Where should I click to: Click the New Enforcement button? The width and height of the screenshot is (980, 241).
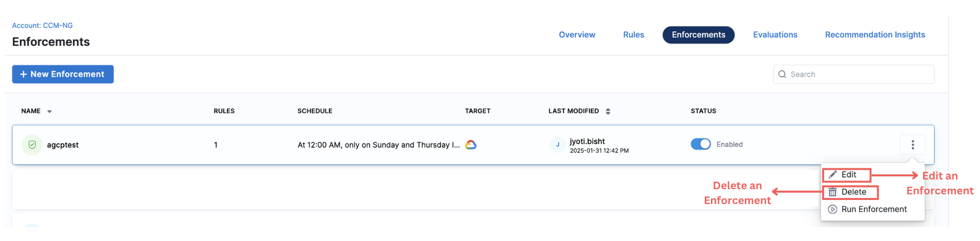pyautogui.click(x=63, y=74)
